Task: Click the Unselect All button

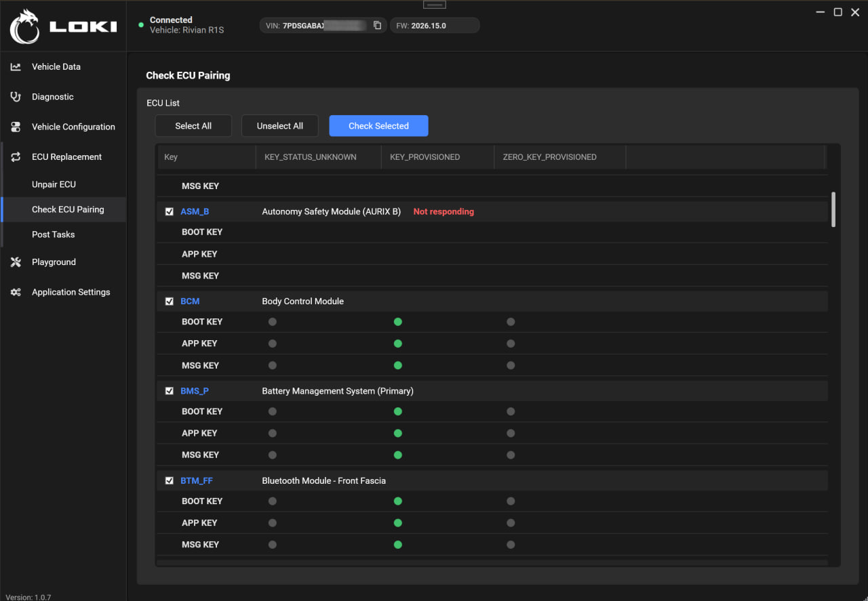Action: [x=280, y=126]
